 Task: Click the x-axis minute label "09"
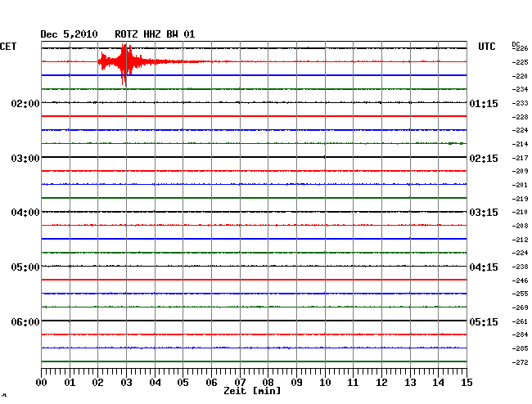pos(296,383)
